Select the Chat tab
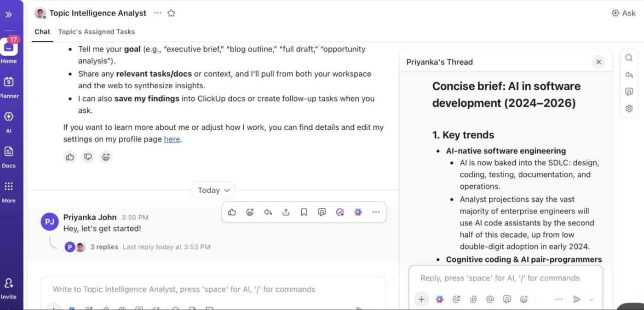This screenshot has height=310, width=644. pyautogui.click(x=42, y=32)
